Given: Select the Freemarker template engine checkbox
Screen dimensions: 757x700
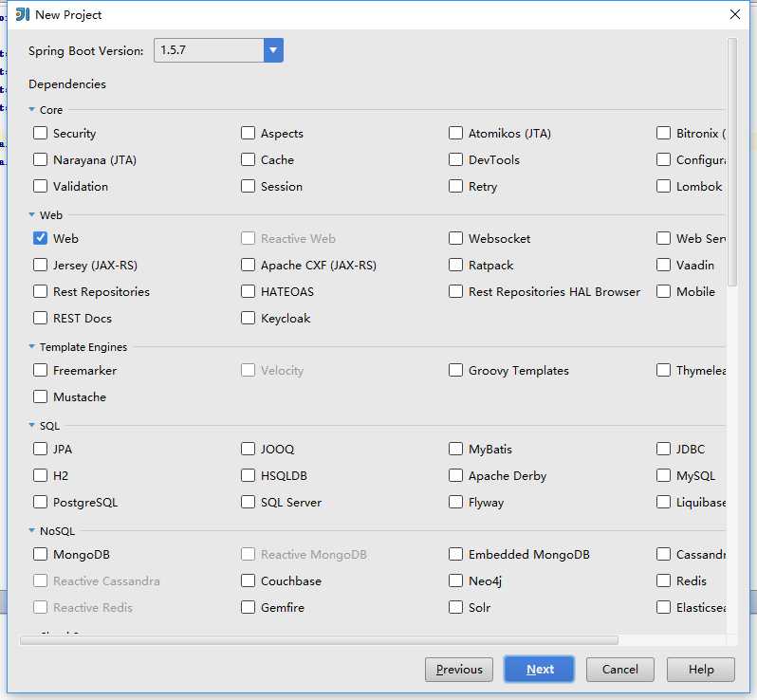Looking at the screenshot, I should coord(40,370).
